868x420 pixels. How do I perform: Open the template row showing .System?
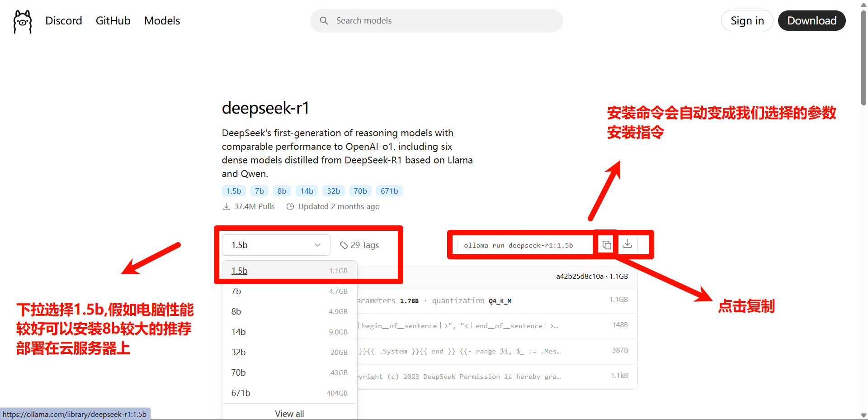click(x=497, y=351)
